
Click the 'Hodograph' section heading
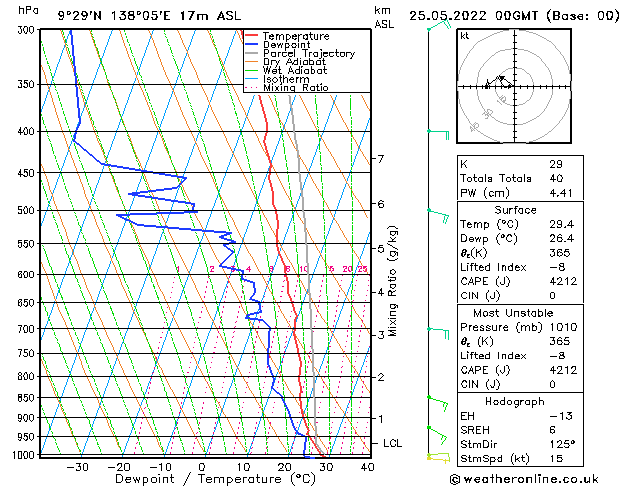tap(515, 402)
